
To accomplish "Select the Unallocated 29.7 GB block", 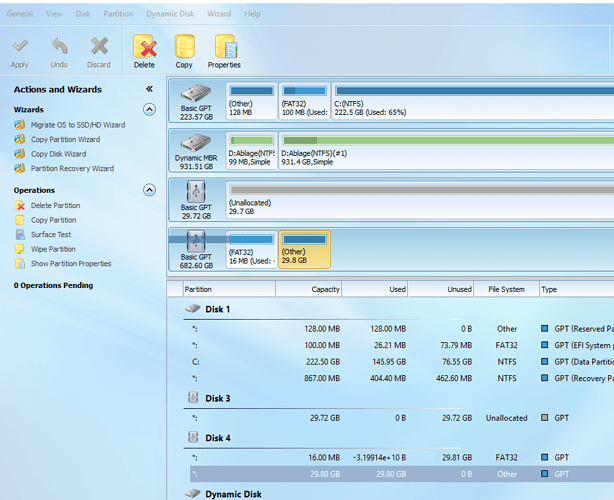I will 420,200.
